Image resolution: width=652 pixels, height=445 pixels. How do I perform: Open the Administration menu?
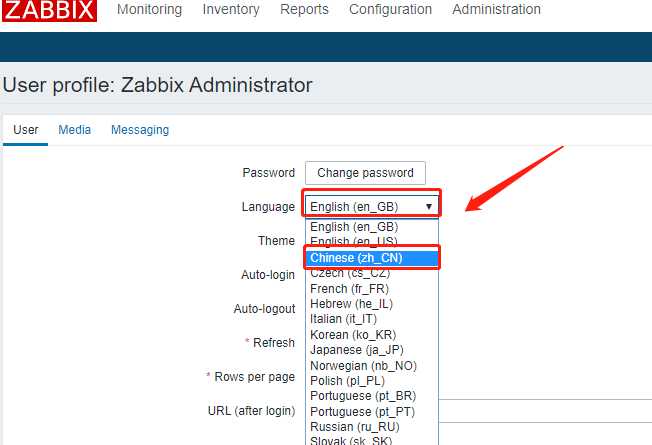click(496, 9)
